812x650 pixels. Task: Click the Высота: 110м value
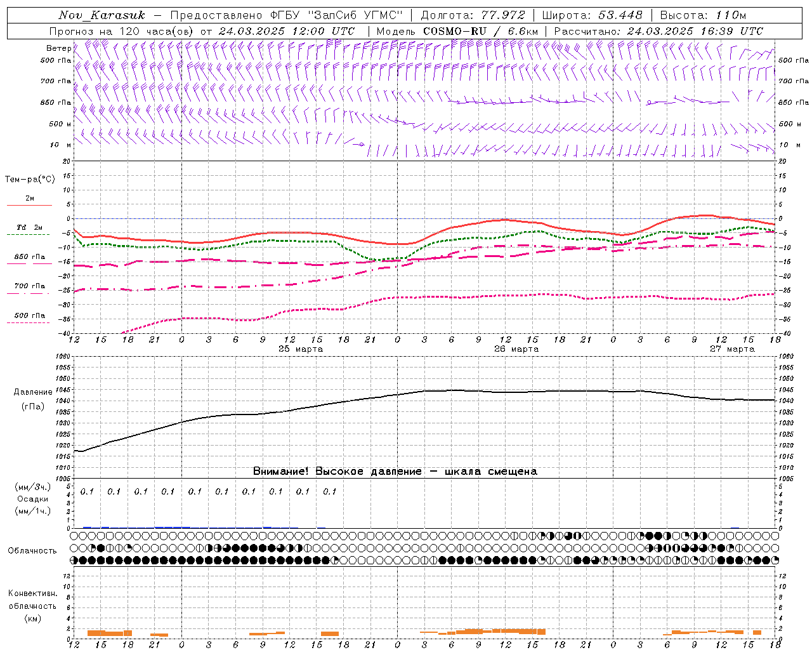tap(703, 15)
